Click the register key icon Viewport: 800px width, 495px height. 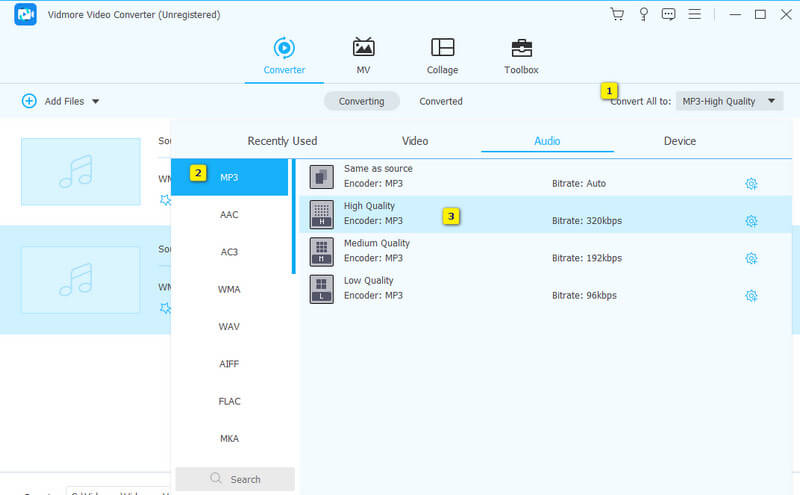coord(643,14)
